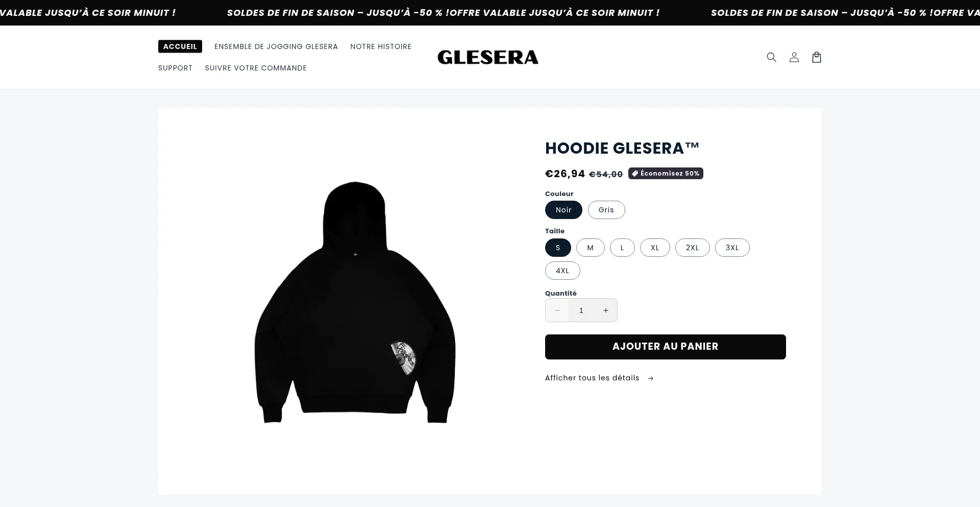This screenshot has width=980, height=507.
Task: Open the account login icon
Action: (794, 57)
